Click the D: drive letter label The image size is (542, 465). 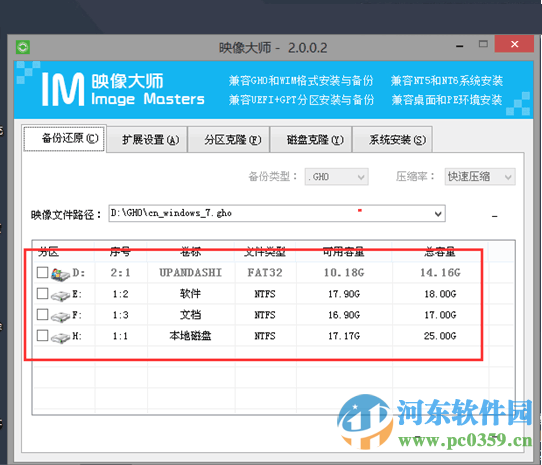(x=79, y=273)
